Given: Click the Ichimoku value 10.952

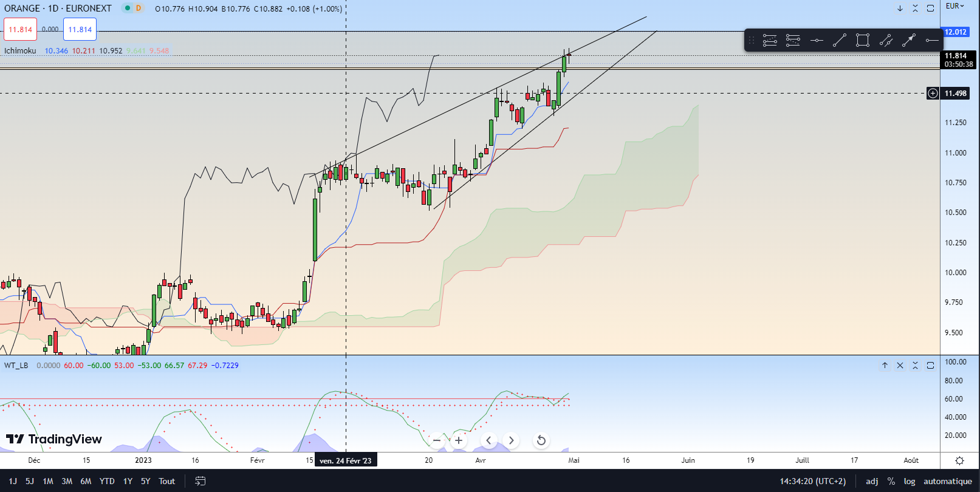Looking at the screenshot, I should click(111, 50).
